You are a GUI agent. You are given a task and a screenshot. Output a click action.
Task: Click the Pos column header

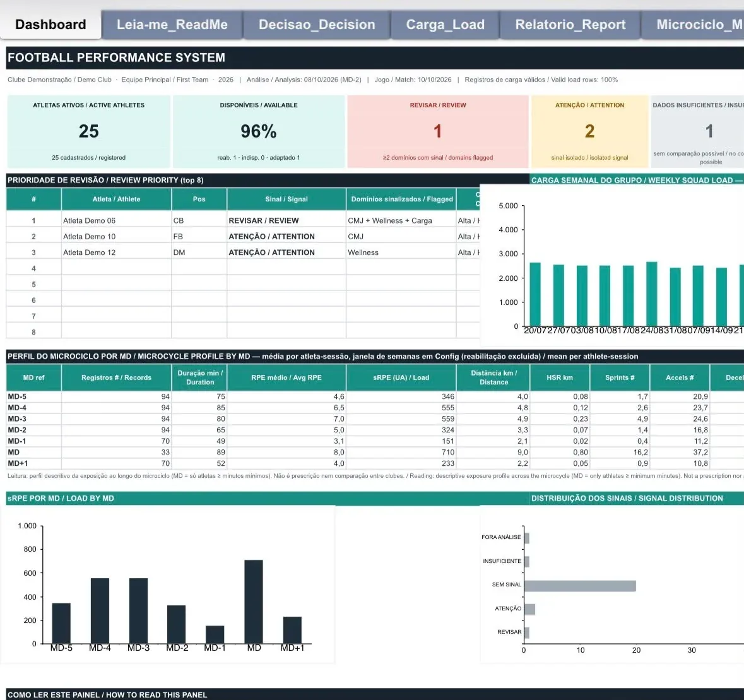[x=199, y=199]
